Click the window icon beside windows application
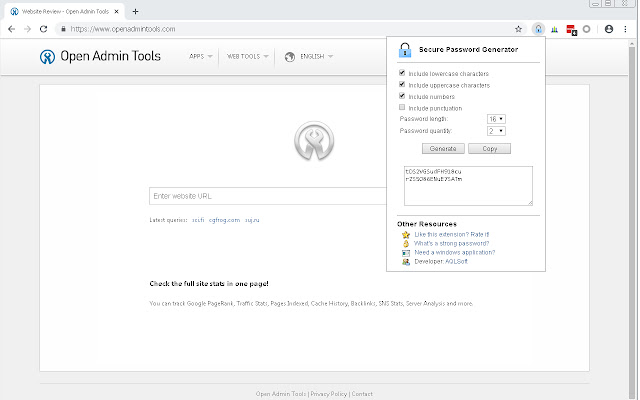 406,253
